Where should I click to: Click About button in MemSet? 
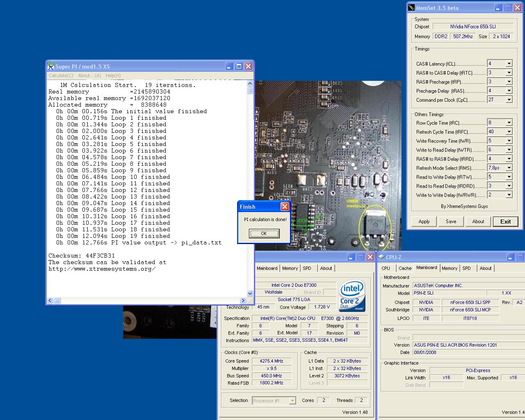478,221
